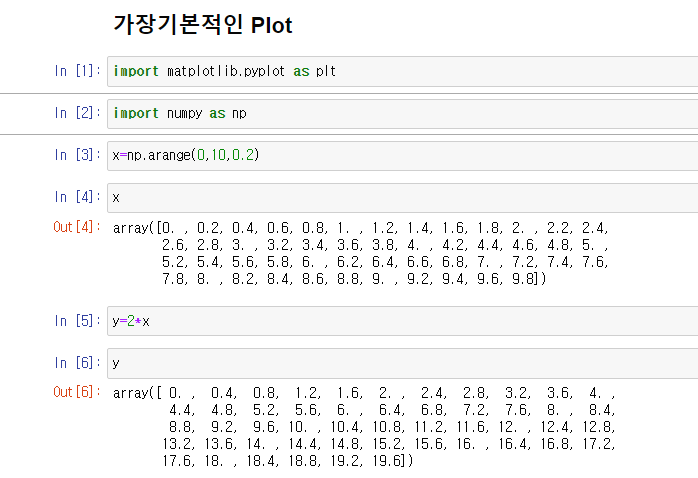Screen dimensions: 698x478
Task: Click the In [6]: prompt label
Action: 77,362
